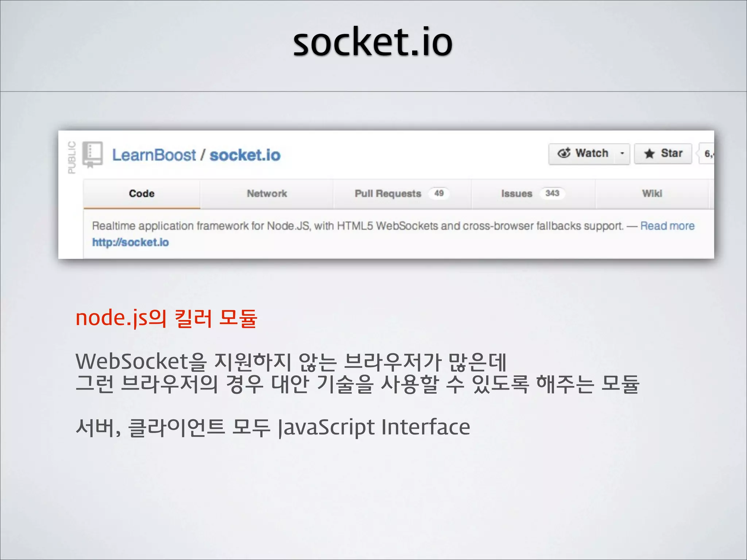This screenshot has width=747, height=560.
Task: Open the socket.io repository name link
Action: (x=245, y=155)
